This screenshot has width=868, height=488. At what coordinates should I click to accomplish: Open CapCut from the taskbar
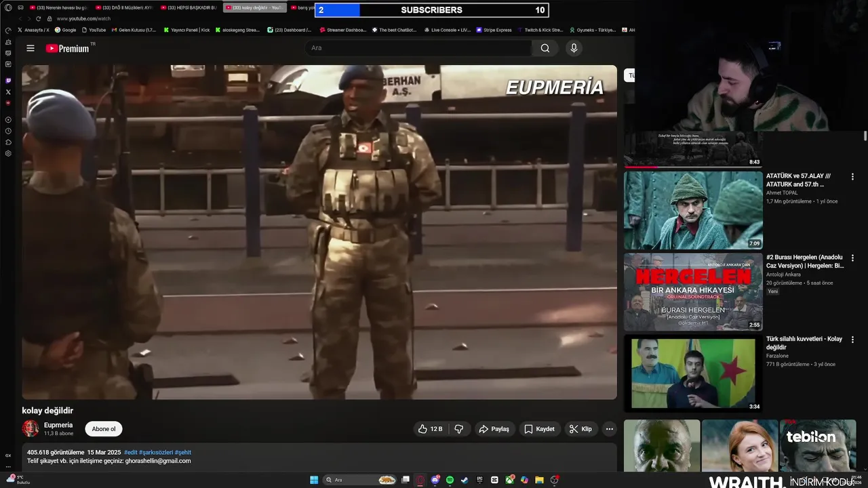point(494,480)
